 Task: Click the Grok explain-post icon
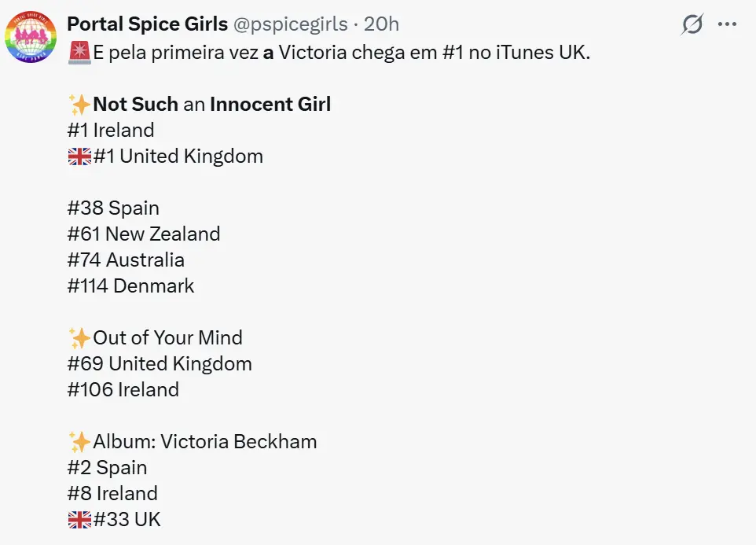pyautogui.click(x=692, y=25)
